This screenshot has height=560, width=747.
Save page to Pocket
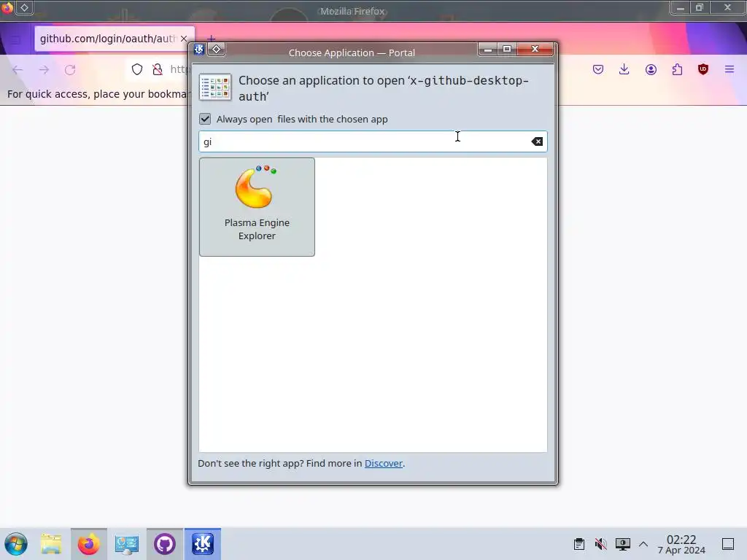[x=598, y=69]
